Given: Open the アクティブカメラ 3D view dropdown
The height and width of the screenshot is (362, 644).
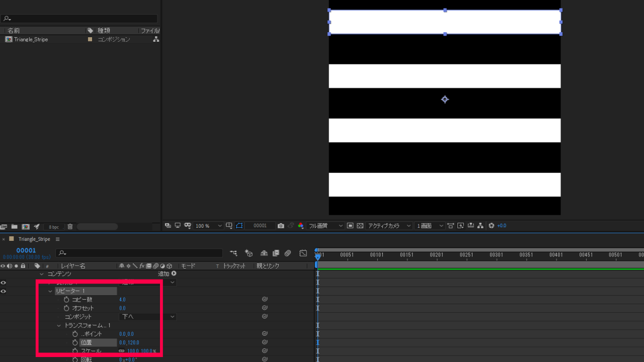Looking at the screenshot, I should (389, 226).
